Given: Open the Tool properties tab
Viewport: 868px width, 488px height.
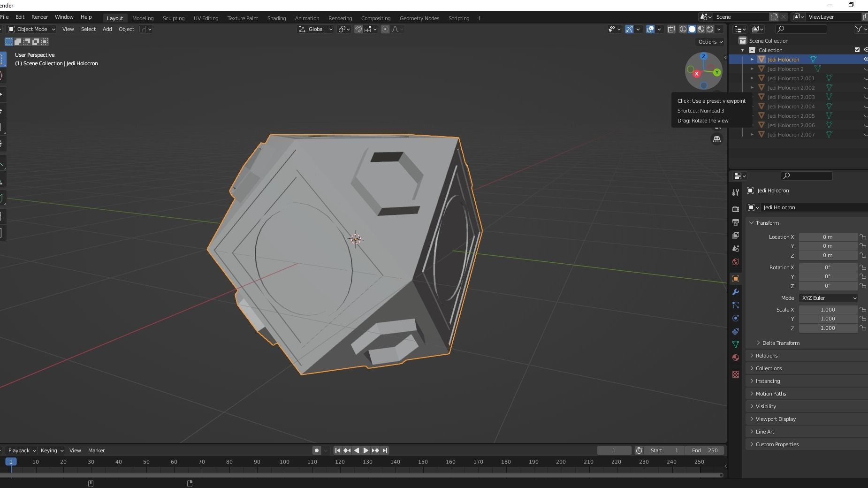Looking at the screenshot, I should [x=736, y=192].
